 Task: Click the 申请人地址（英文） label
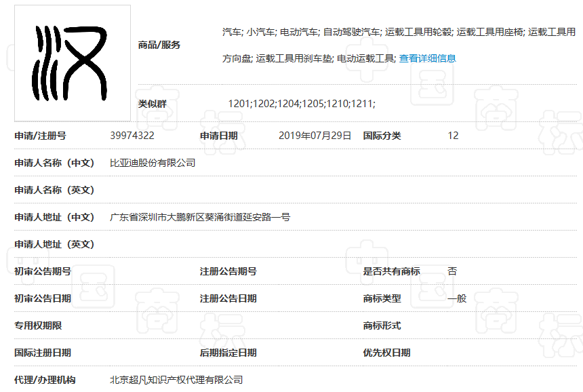pyautogui.click(x=54, y=244)
